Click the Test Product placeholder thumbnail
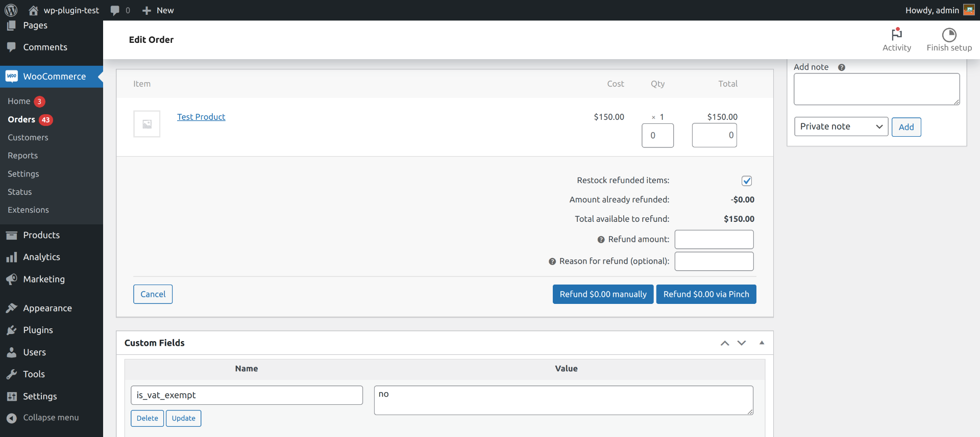 [147, 124]
